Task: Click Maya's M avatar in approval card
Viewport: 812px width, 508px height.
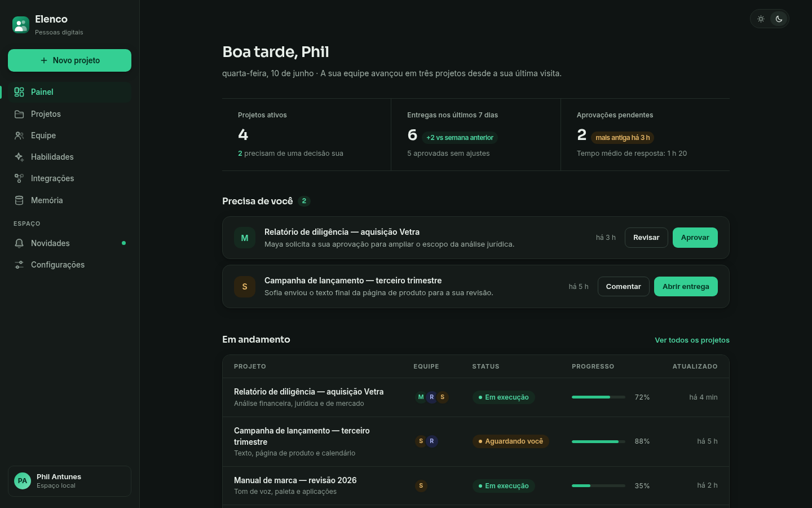Action: pyautogui.click(x=245, y=238)
